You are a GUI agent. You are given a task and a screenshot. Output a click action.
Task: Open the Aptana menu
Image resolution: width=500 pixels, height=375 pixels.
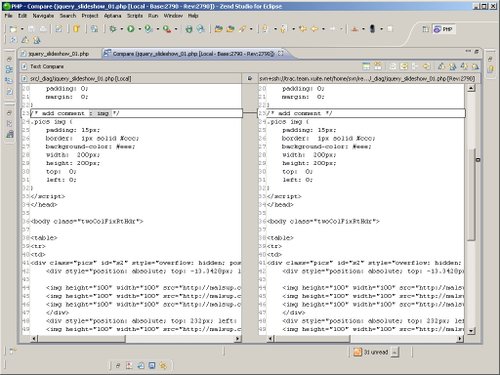pos(112,16)
